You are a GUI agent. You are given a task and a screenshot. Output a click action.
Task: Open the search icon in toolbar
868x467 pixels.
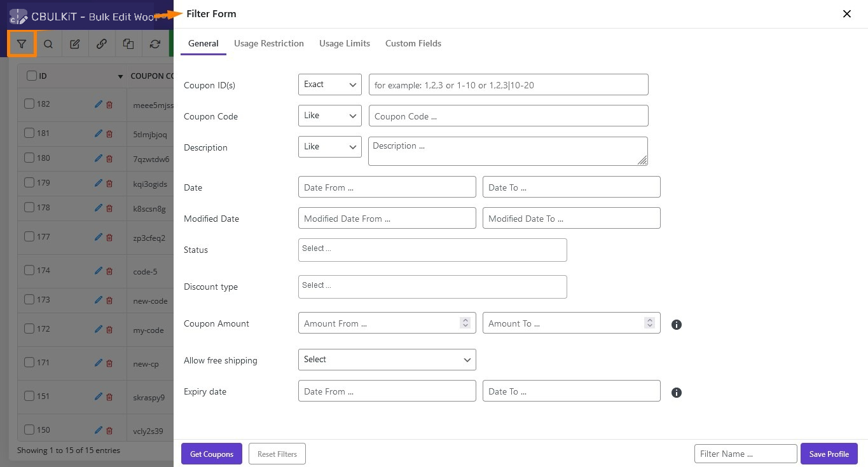[48, 44]
